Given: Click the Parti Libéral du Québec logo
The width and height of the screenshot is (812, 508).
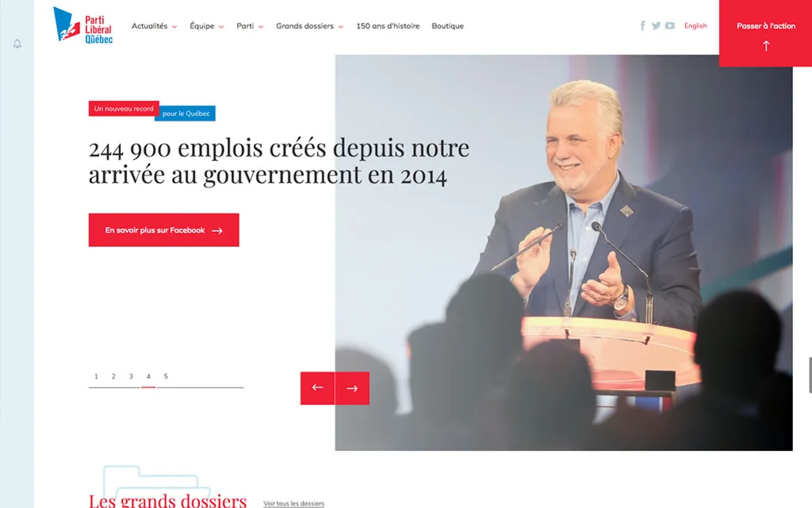Looking at the screenshot, I should (82, 25).
